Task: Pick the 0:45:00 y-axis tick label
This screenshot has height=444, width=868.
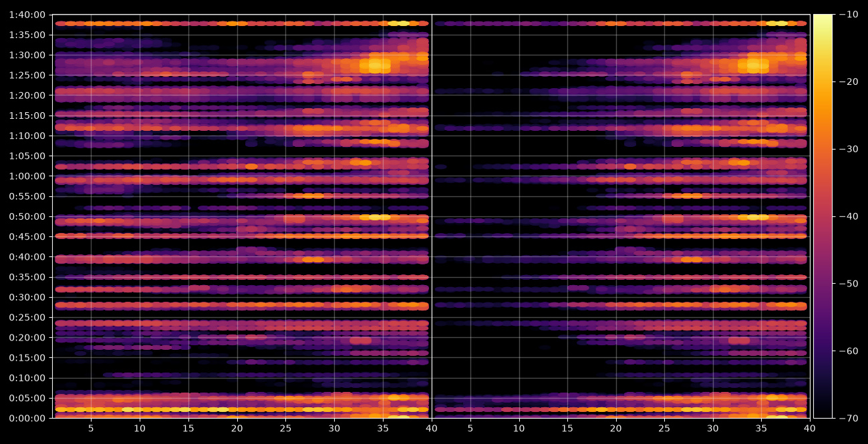Action: tap(27, 236)
